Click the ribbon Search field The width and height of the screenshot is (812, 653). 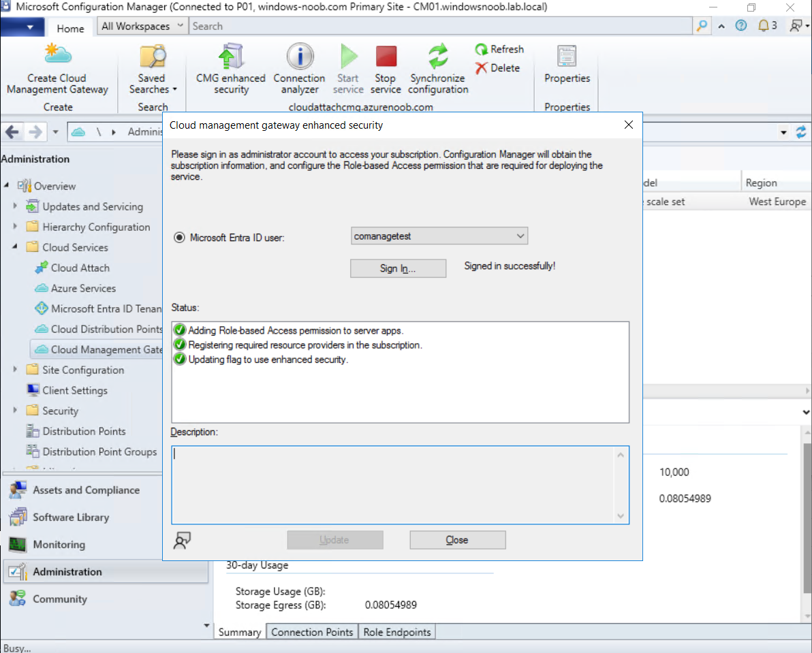[x=441, y=26]
